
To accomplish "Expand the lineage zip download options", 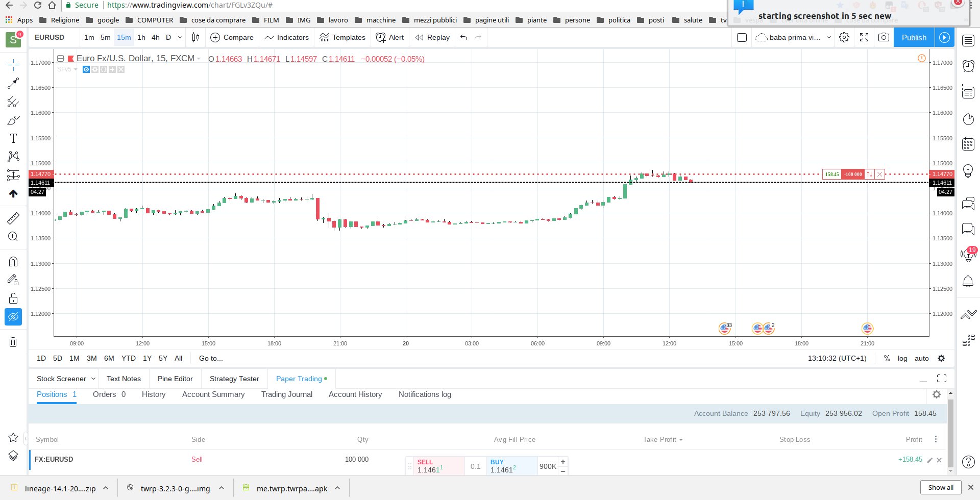I will [x=106, y=488].
